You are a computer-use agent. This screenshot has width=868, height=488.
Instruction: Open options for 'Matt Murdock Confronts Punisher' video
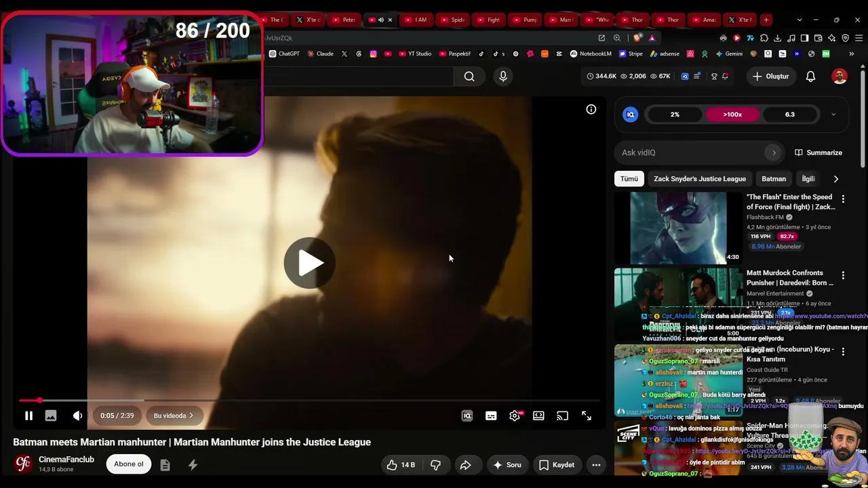[843, 276]
